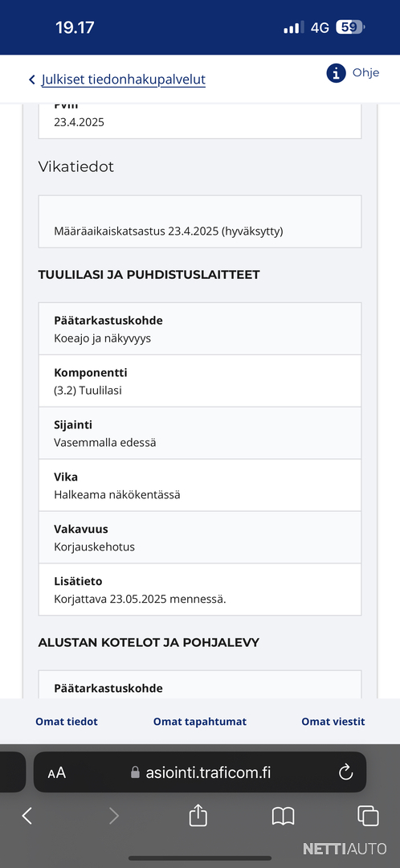Switch to Omat tiedot tab
Screen dimensions: 400x868
(x=67, y=721)
